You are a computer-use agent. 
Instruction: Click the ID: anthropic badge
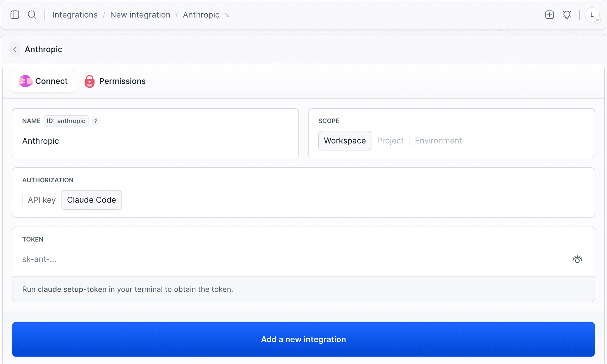point(66,121)
